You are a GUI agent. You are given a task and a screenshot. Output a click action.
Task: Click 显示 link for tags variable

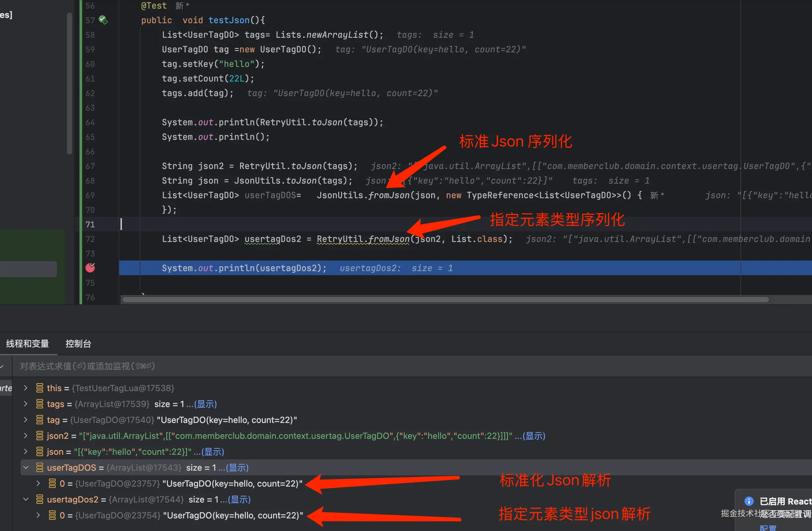pyautogui.click(x=205, y=404)
